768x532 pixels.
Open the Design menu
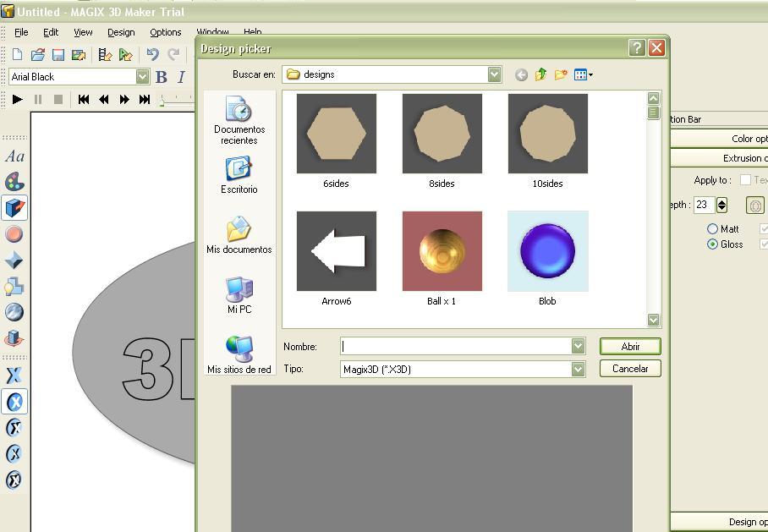coord(120,32)
